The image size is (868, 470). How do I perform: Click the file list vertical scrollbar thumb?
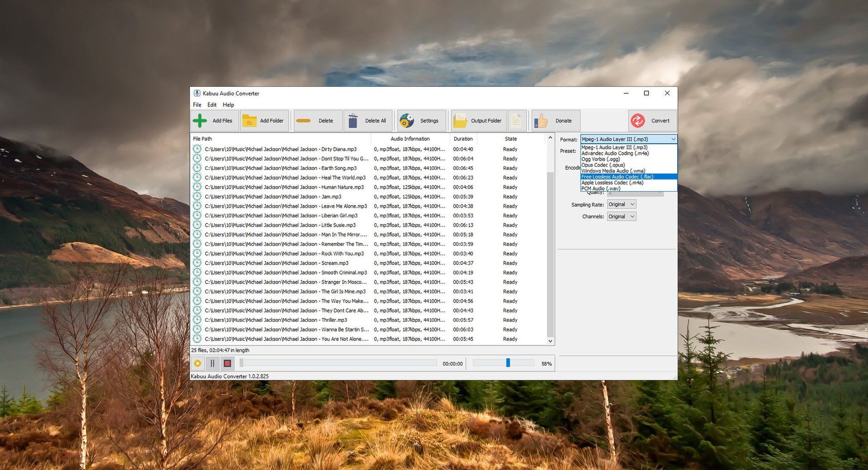point(551,255)
